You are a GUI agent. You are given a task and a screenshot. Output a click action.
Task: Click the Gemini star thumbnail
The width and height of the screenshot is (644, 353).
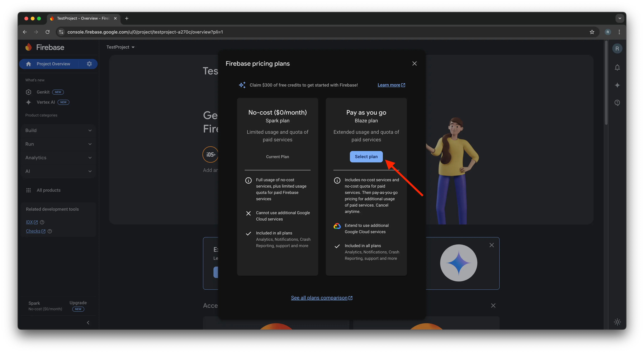(458, 263)
